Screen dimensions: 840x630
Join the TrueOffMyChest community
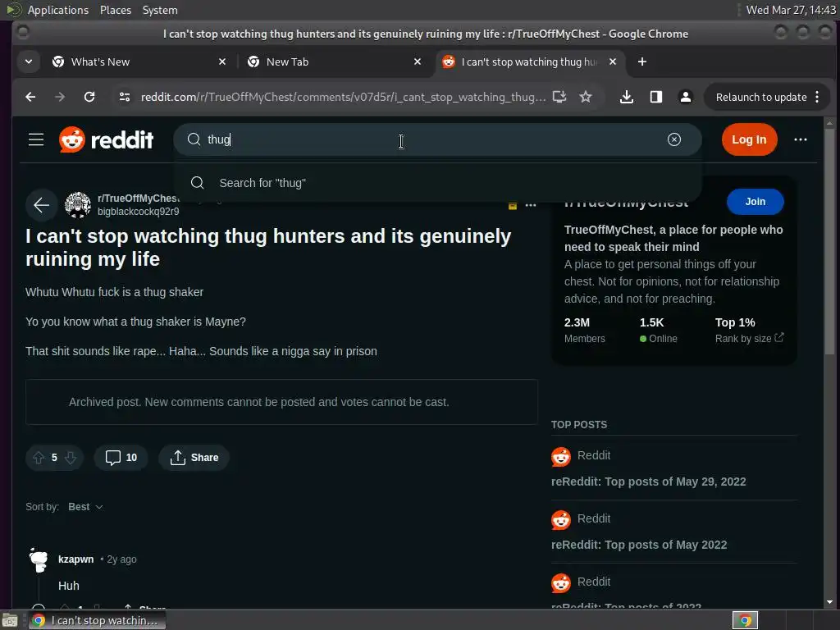coord(755,202)
